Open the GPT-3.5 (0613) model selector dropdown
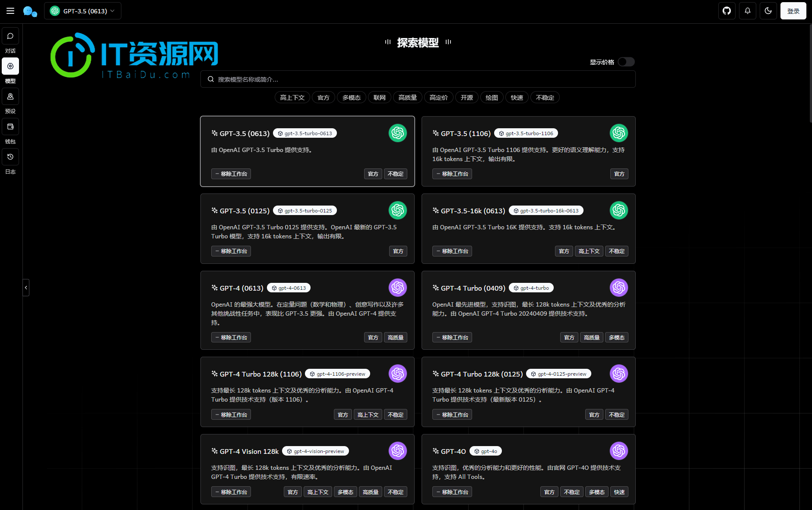This screenshot has height=510, width=812. tap(82, 11)
